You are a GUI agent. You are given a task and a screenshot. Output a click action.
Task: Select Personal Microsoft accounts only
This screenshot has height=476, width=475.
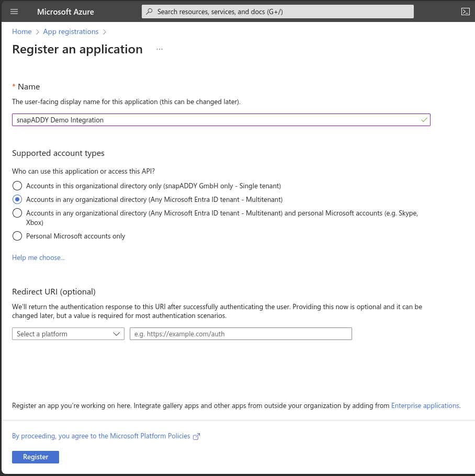click(x=17, y=236)
